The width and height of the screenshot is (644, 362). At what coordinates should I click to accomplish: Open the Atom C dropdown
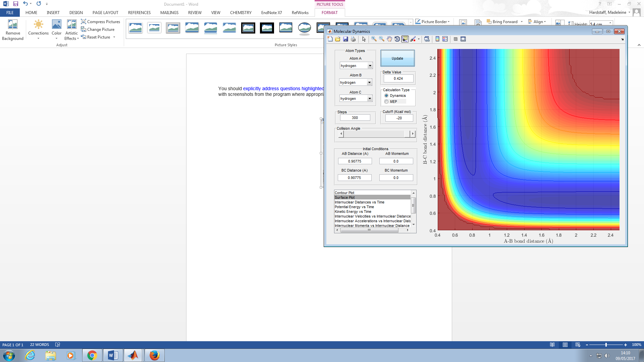(370, 99)
